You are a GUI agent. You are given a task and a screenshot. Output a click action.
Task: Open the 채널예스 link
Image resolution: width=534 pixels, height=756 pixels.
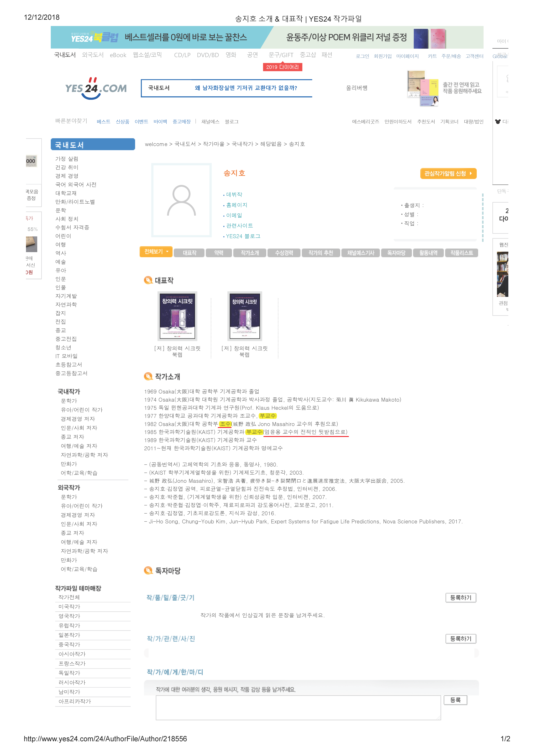point(210,122)
